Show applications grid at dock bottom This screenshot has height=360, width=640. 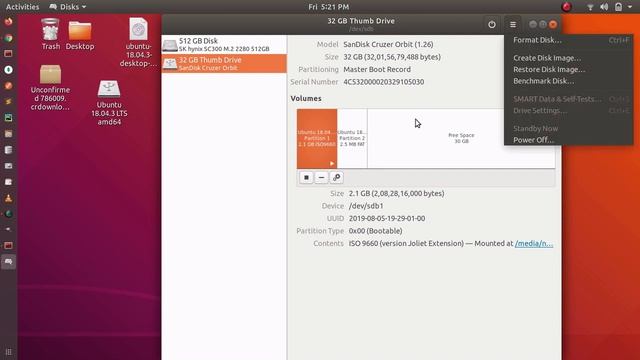tap(8, 351)
